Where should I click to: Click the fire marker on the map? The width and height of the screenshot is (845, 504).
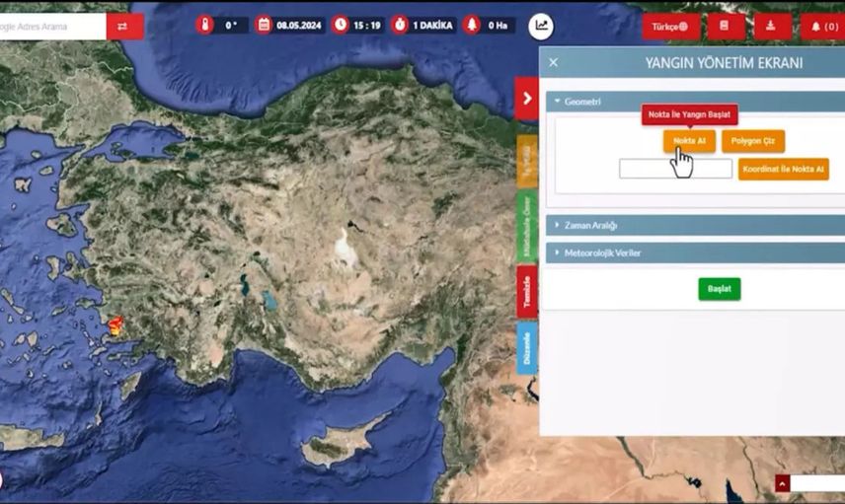115,325
